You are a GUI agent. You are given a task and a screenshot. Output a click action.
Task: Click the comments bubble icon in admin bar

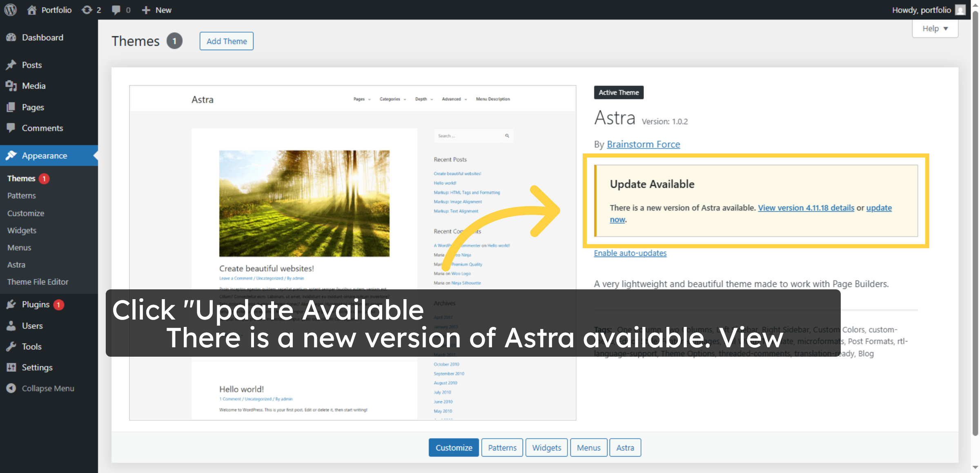pos(117,9)
